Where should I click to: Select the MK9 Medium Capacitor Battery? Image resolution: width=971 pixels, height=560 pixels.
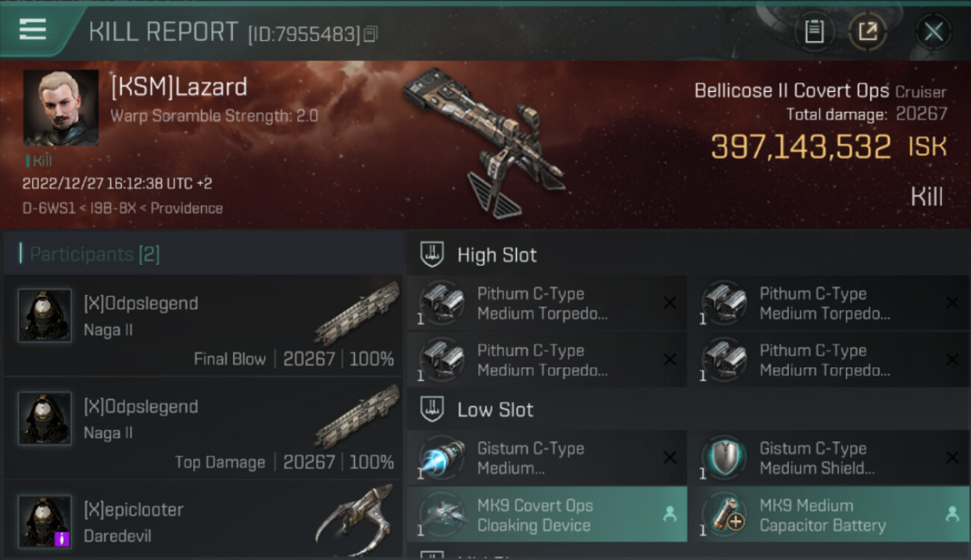coord(829,514)
